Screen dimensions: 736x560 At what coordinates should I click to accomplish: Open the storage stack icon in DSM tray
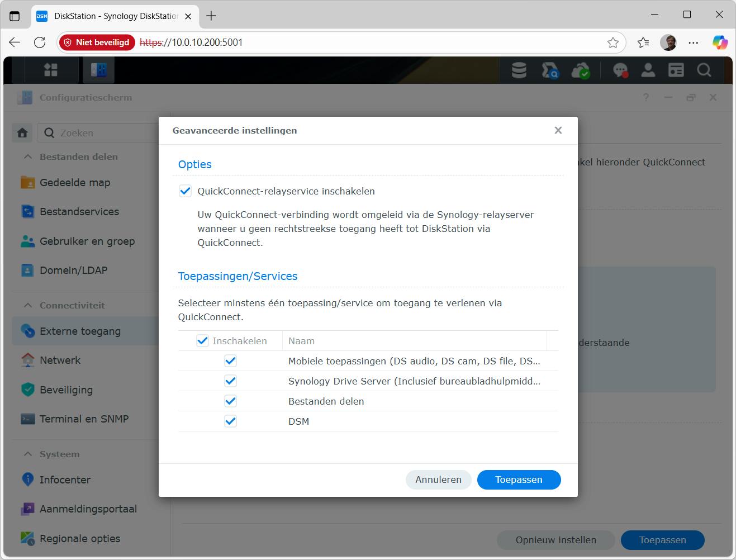pos(519,70)
